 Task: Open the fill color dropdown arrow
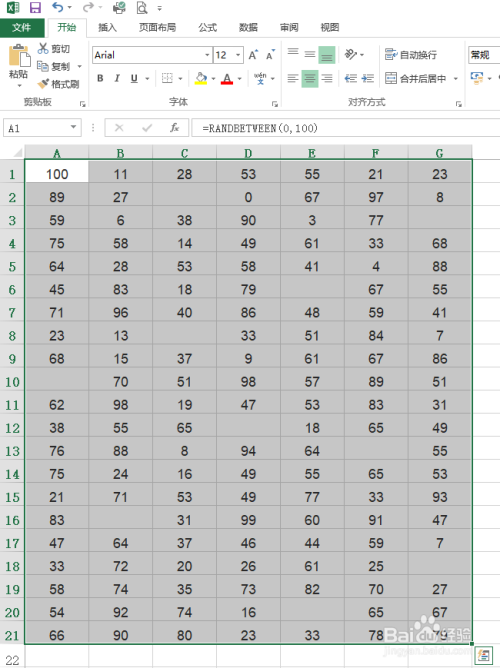pyautogui.click(x=213, y=79)
